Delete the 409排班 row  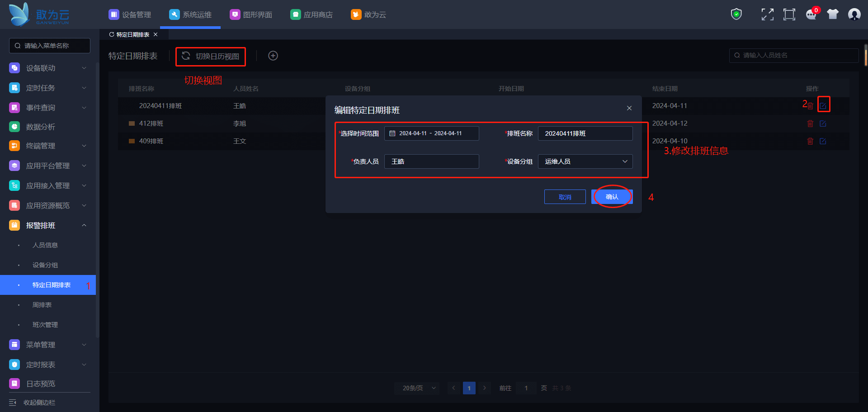(x=811, y=141)
